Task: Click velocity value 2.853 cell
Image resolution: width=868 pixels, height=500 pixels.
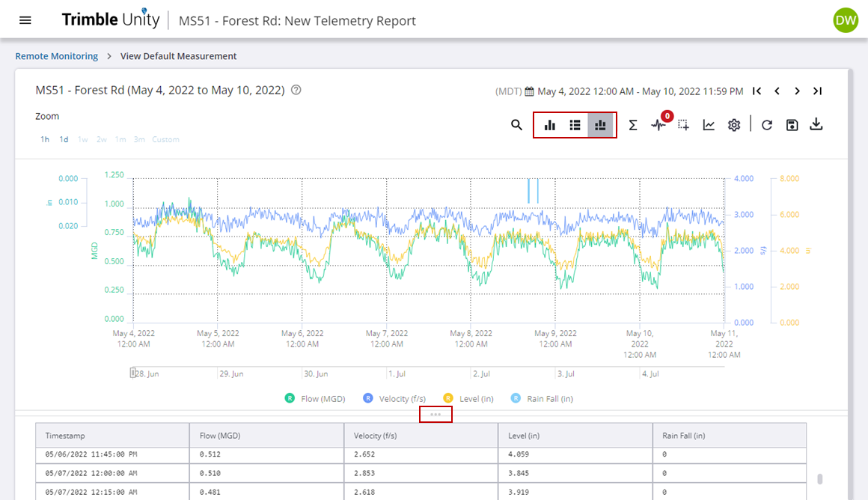Action: (x=421, y=473)
